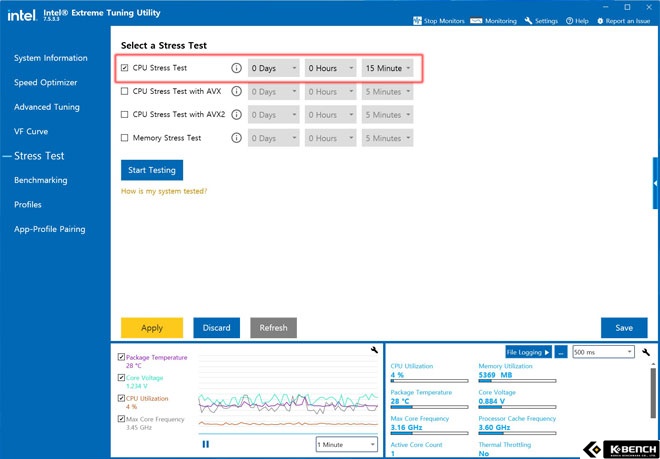660x459 pixels.
Task: Show info for CPU Stress Test
Action: [237, 68]
